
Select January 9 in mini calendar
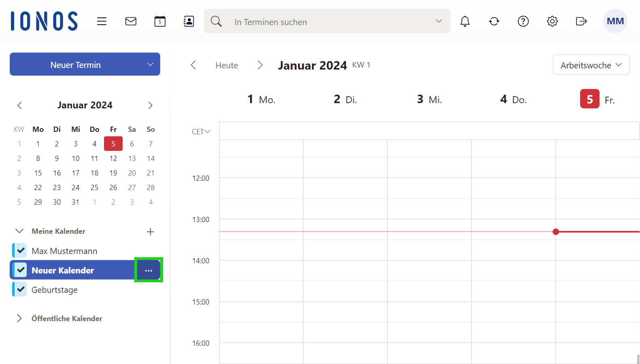click(x=57, y=159)
